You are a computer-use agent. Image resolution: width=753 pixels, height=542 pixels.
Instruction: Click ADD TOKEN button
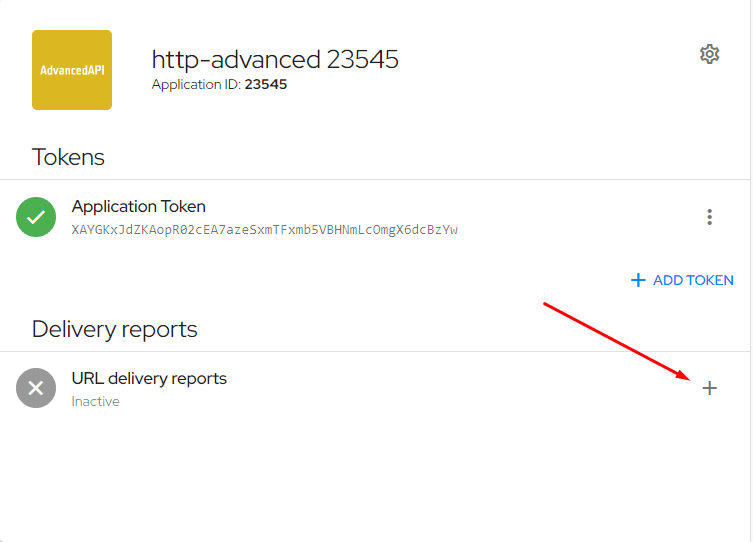click(x=682, y=280)
